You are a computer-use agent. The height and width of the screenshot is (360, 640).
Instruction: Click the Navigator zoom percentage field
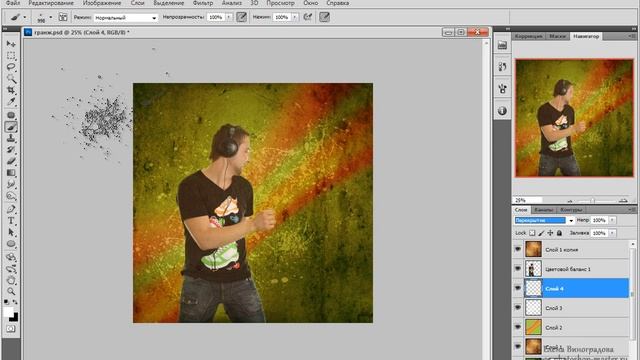tap(527, 200)
